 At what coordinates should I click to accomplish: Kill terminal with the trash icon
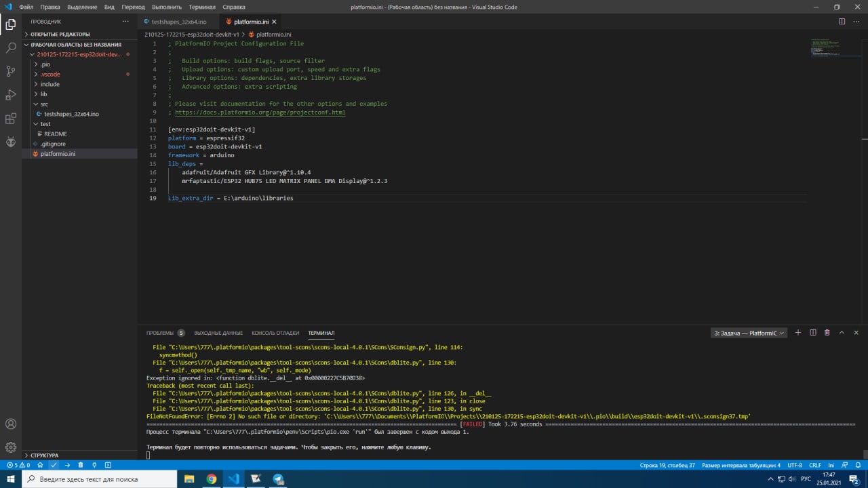(x=827, y=333)
